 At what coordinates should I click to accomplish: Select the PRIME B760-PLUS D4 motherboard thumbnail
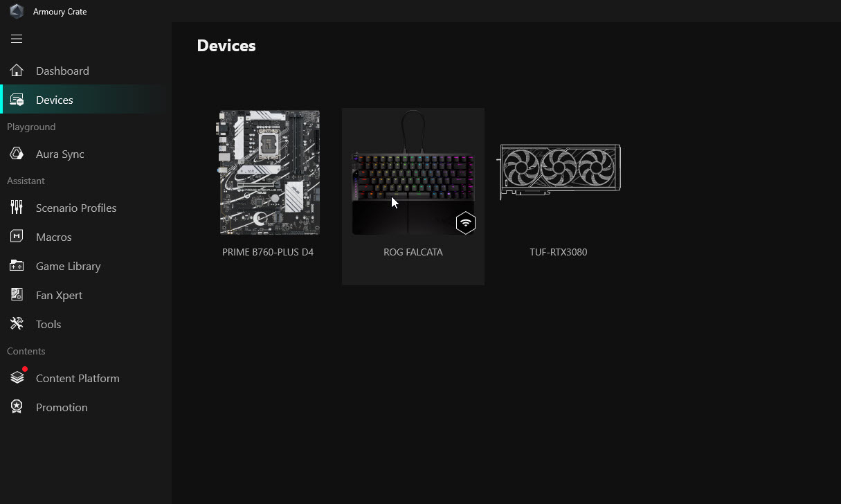pos(269,173)
